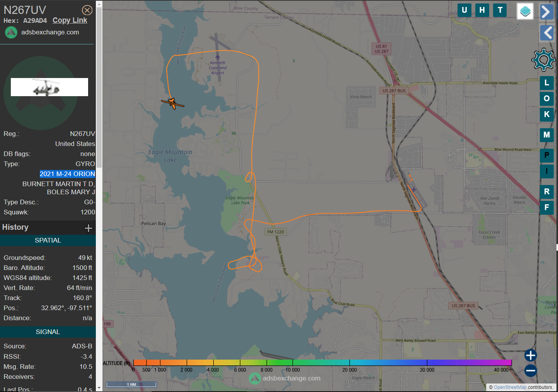Zoom in with the plus button

531,355
